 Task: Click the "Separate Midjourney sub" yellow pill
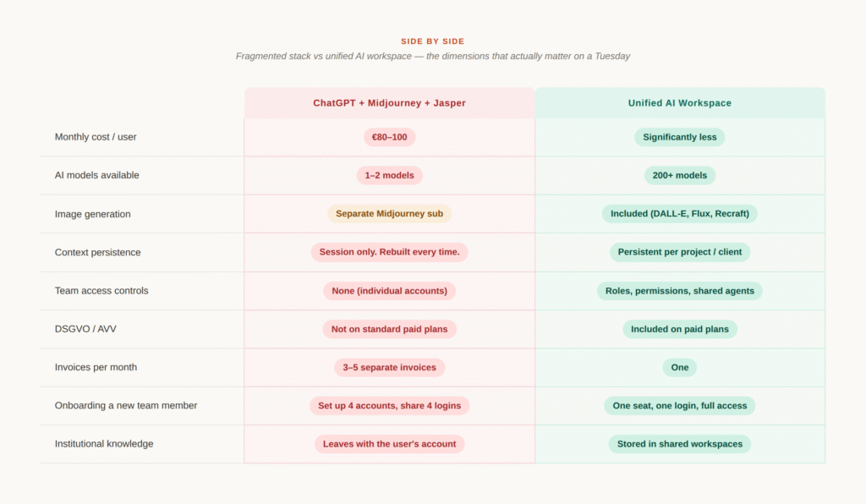(x=389, y=214)
